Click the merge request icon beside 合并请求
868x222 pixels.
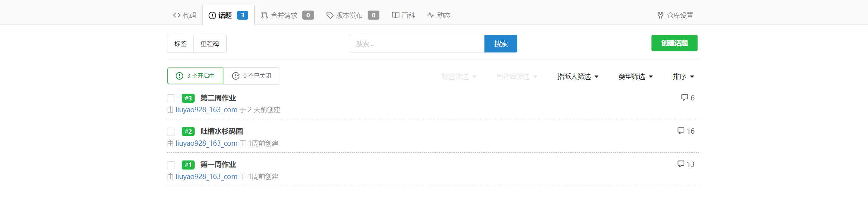point(265,15)
